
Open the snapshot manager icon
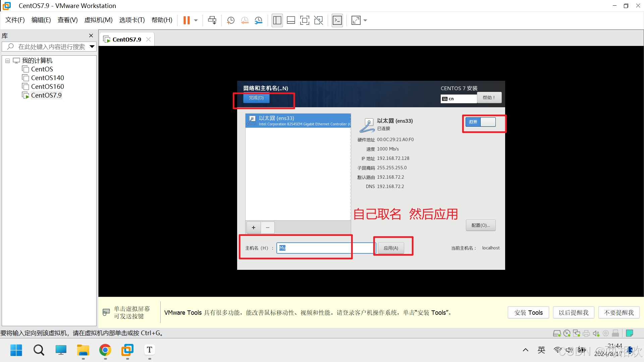[x=258, y=20]
